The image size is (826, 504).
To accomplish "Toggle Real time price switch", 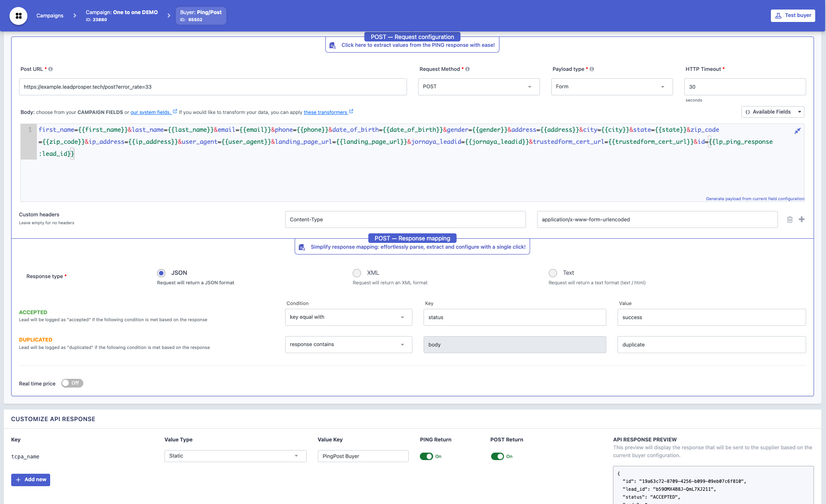I will coord(72,383).
